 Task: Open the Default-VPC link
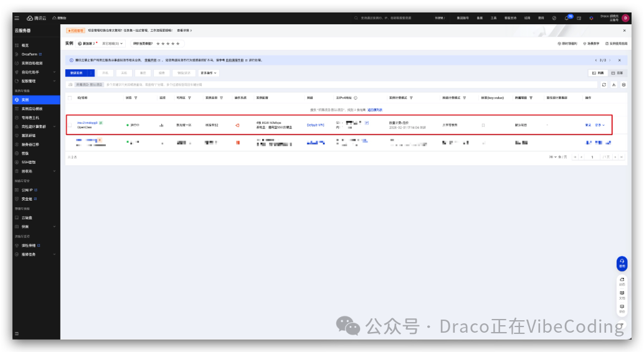click(x=315, y=125)
